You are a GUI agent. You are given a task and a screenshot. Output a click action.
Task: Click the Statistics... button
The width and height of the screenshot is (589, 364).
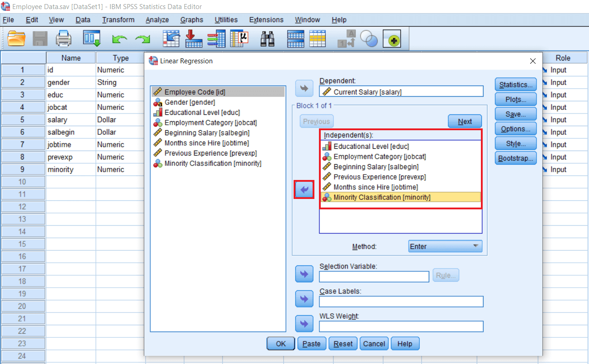click(516, 85)
